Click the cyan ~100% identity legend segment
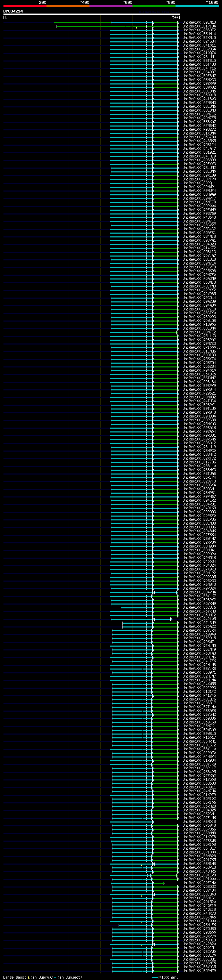 point(197,6)
